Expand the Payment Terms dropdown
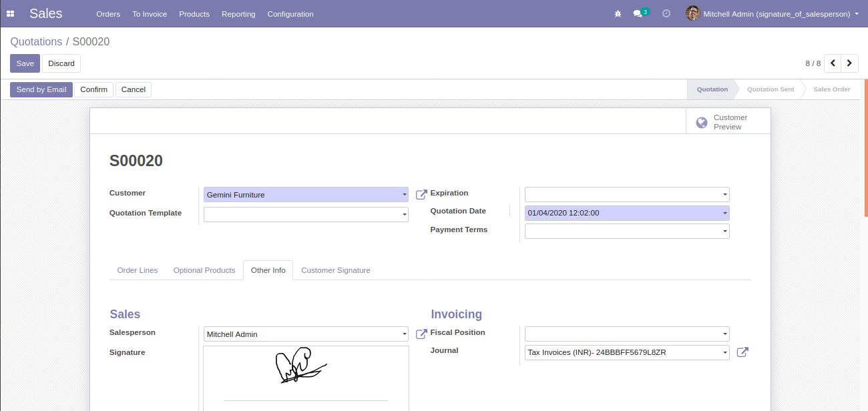The height and width of the screenshot is (411, 868). pos(627,231)
